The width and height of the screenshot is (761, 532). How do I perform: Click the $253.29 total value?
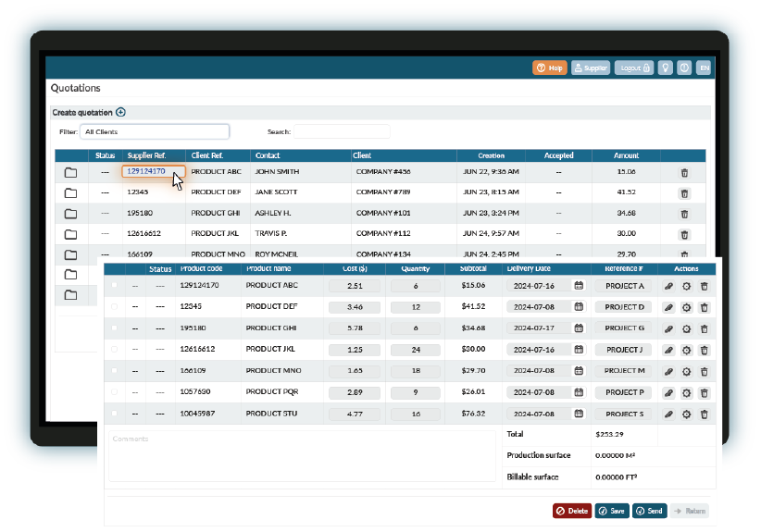click(x=609, y=434)
